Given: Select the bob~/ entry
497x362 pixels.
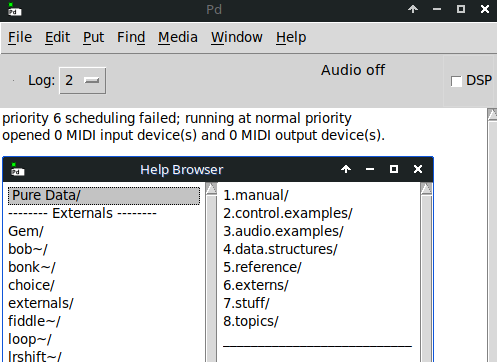Looking at the screenshot, I should pos(28,249).
